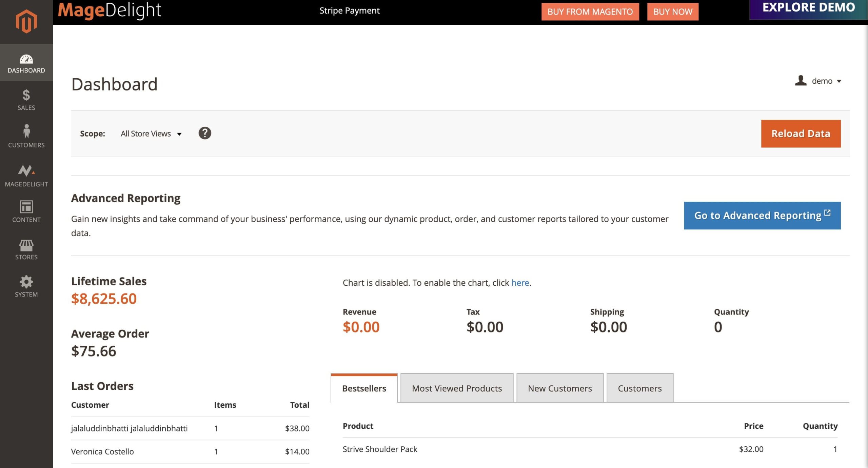Open the Dashboard sidebar item

coord(26,63)
